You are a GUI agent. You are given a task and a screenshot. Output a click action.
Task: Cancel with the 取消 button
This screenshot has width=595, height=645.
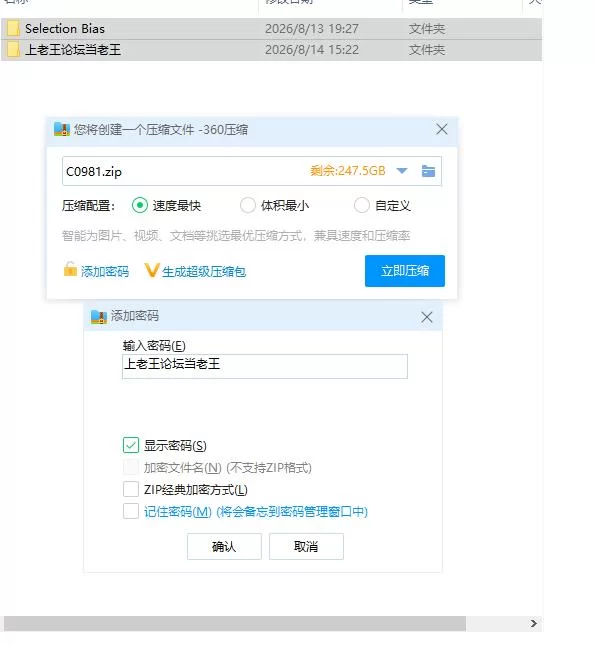(306, 546)
